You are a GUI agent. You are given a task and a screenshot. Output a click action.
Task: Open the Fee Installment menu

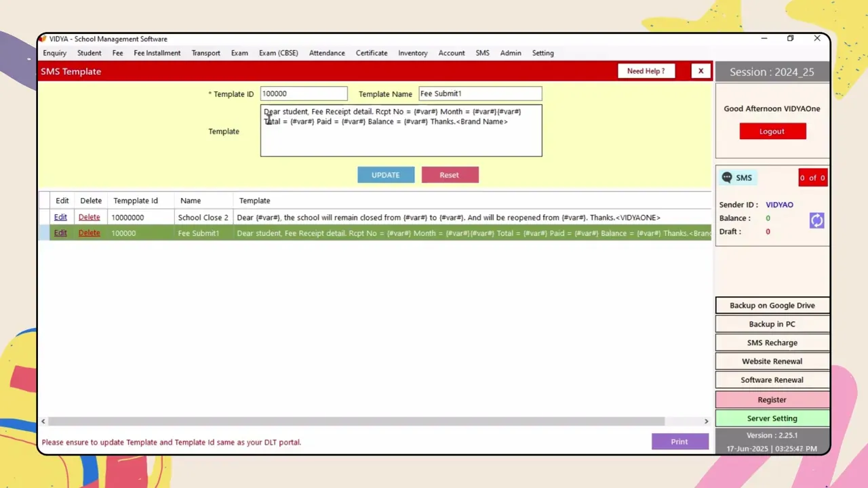pyautogui.click(x=157, y=53)
